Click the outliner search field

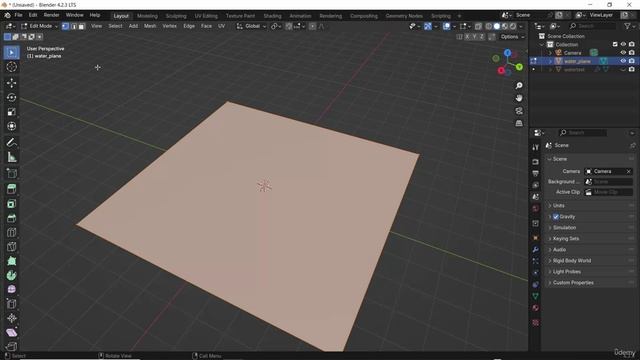pyautogui.click(x=592, y=26)
